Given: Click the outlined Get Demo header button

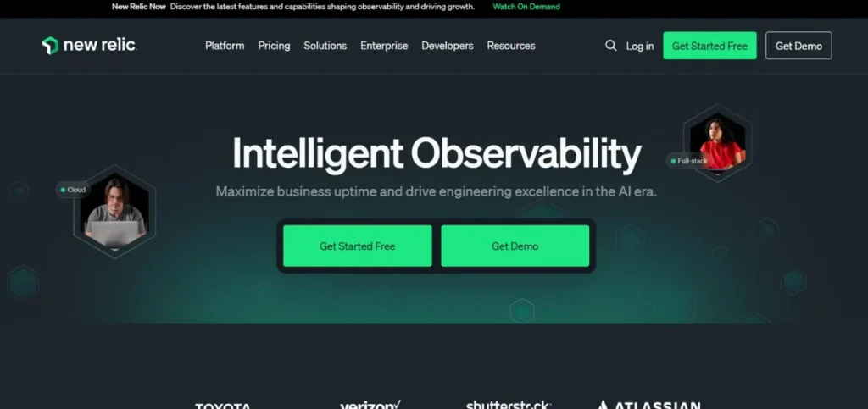Looking at the screenshot, I should tap(798, 46).
